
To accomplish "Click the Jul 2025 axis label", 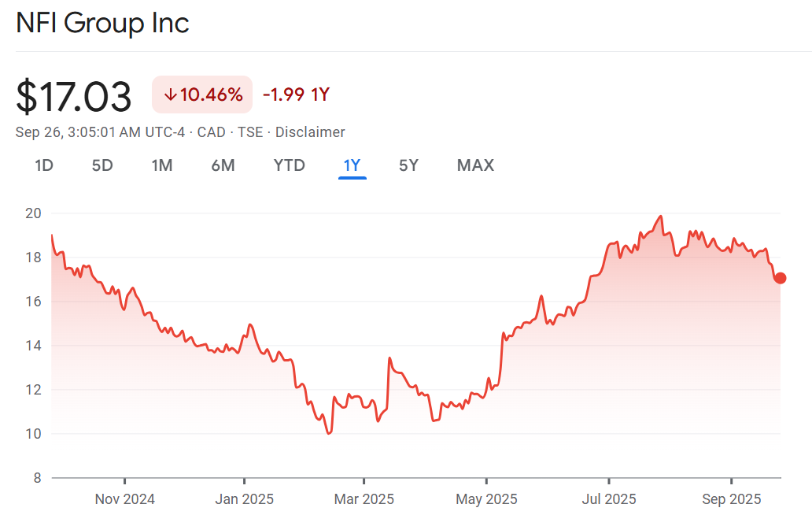I will (x=608, y=499).
